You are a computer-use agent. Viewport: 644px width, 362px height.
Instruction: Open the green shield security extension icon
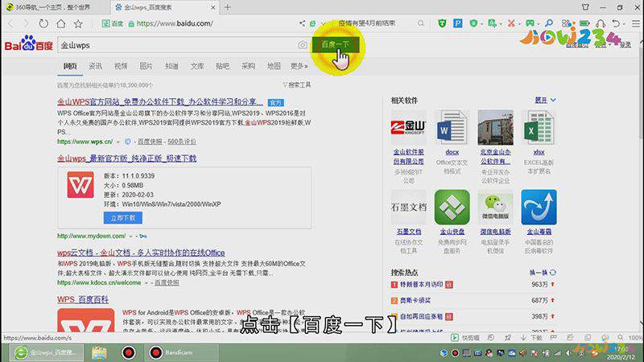point(442,23)
